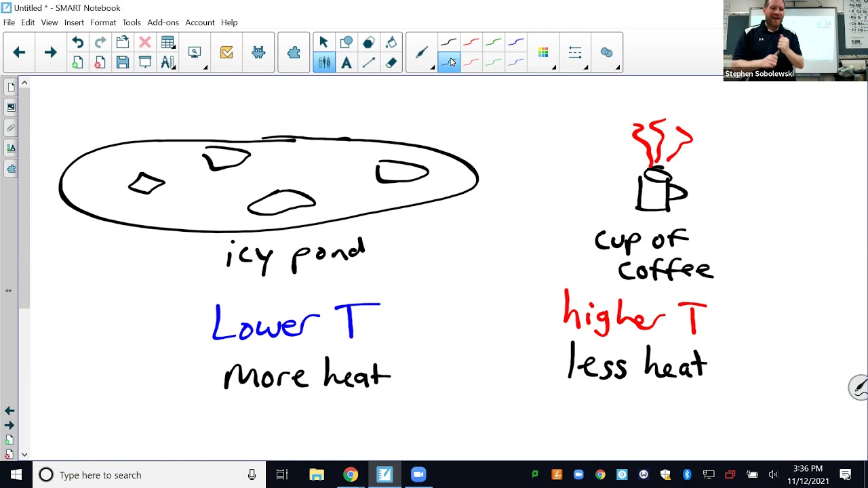Save the notebook file
The height and width of the screenshot is (488, 868).
[x=122, y=63]
